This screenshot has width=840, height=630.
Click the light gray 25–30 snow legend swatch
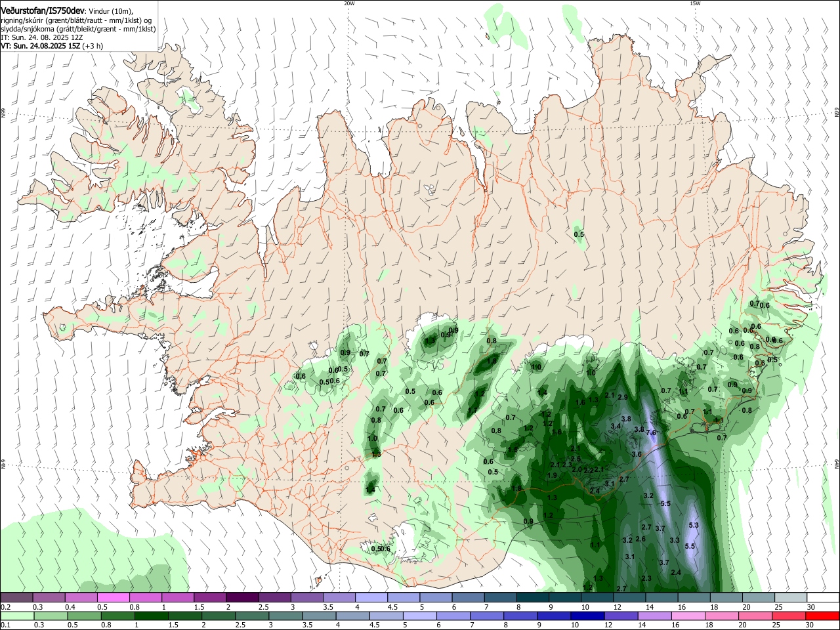791,598
